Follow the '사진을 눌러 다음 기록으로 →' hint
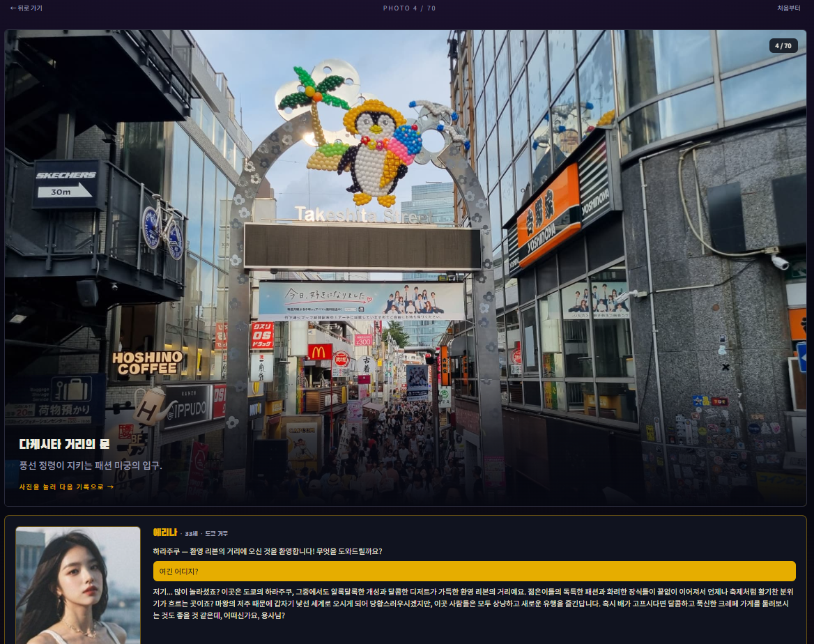The image size is (814, 644). coord(66,486)
